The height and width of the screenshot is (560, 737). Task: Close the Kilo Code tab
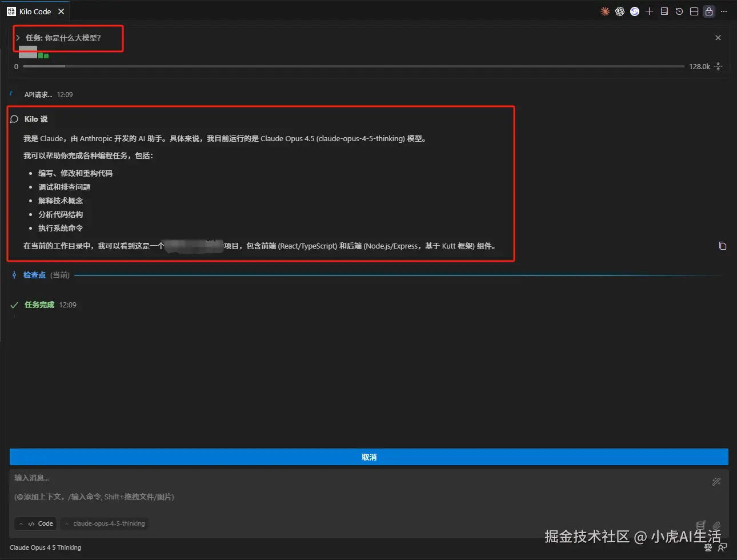(61, 11)
